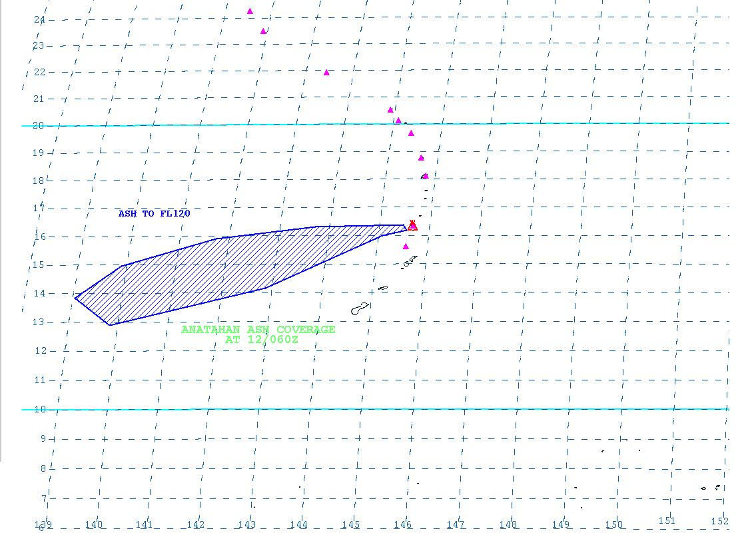756x553 pixels.
Task: Click the 'ANATAHAN ASH COVERAGE' green label
Action: tap(258, 329)
